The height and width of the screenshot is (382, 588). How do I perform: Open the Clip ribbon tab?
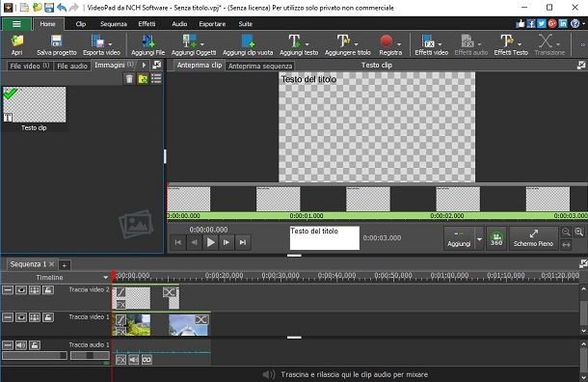pos(81,24)
